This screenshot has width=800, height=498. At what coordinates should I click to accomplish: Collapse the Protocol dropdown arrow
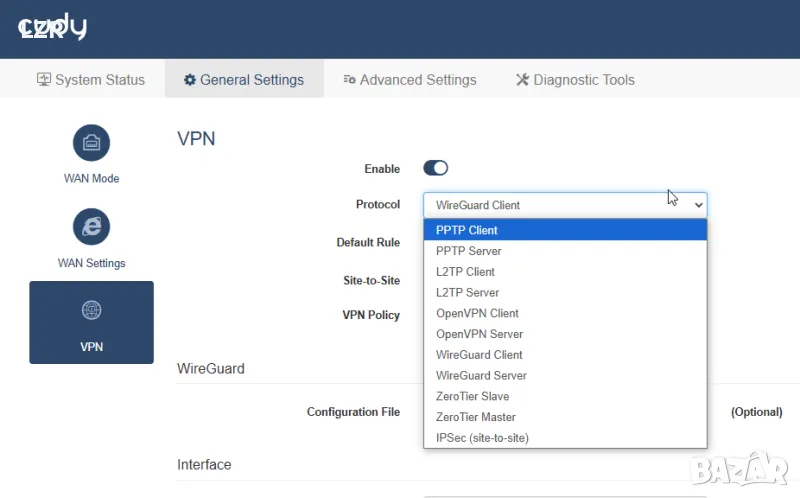[698, 205]
